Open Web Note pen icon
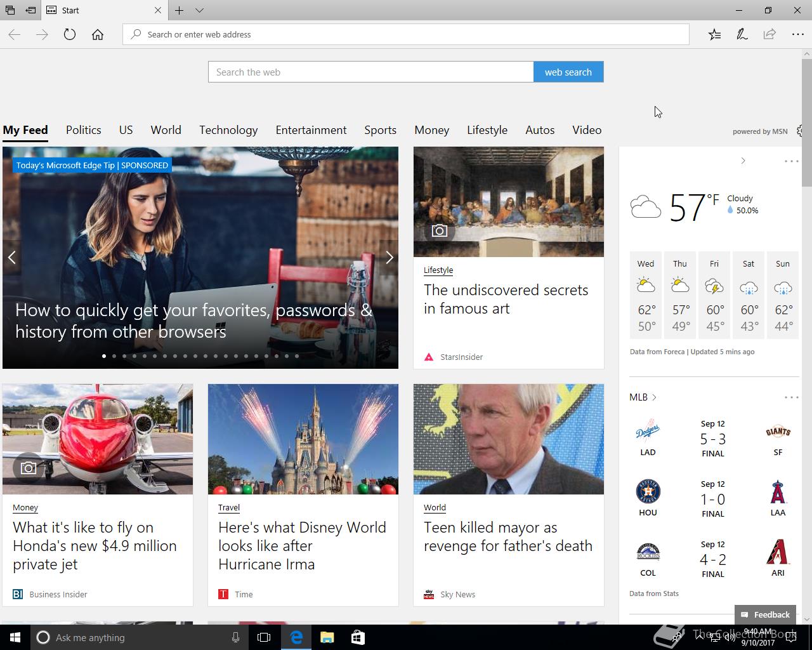 click(742, 34)
